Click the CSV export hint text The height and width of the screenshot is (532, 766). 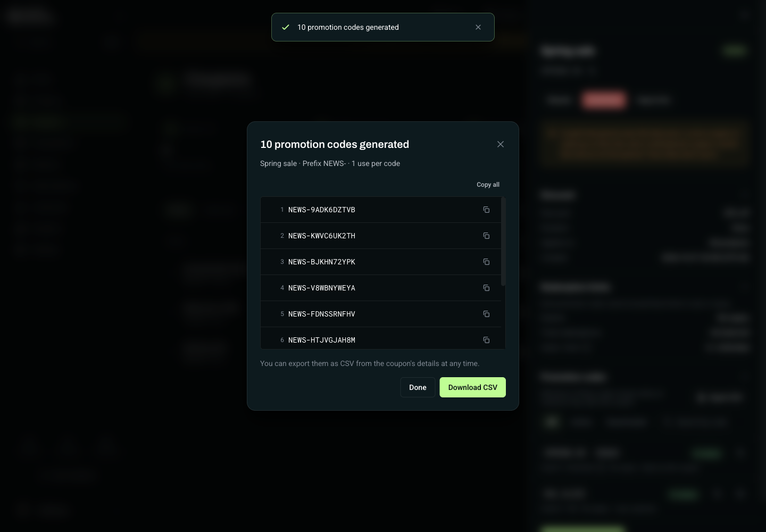(370, 363)
